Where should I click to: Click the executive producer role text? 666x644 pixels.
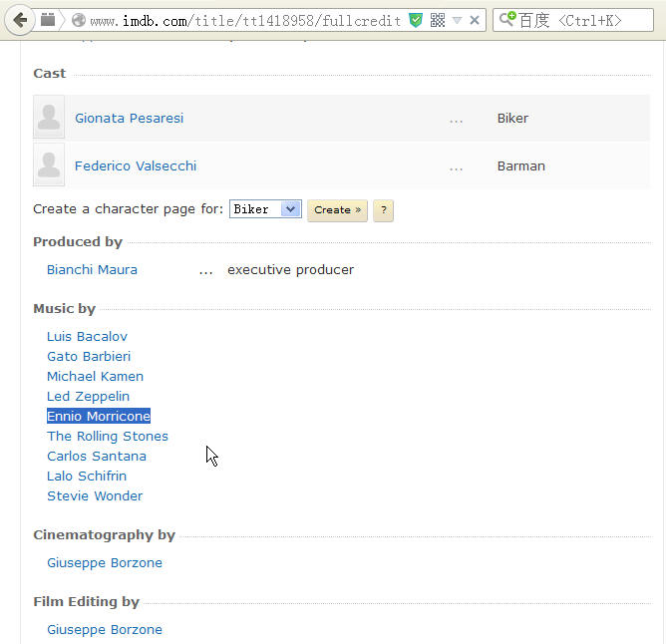pyautogui.click(x=290, y=270)
